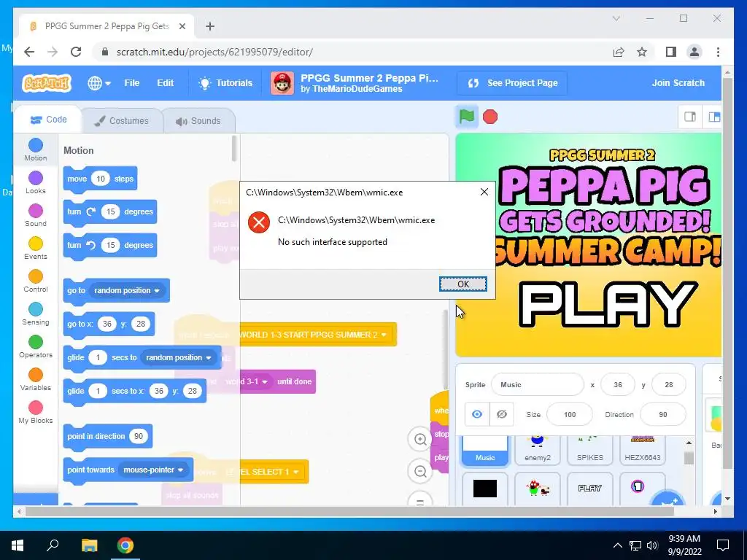The height and width of the screenshot is (560, 747).
Task: Open Windows Start menu
Action: pos(18,545)
